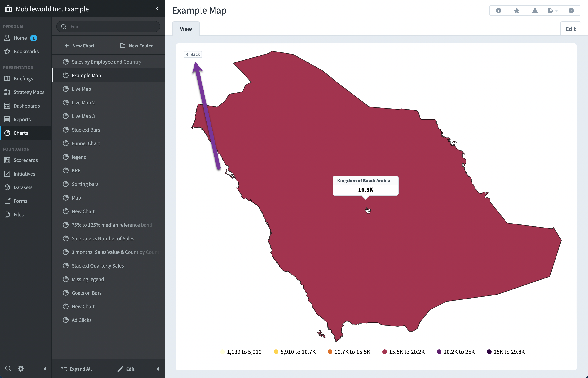This screenshot has height=378, width=588.
Task: Click the Back button on map
Action: [x=193, y=54]
